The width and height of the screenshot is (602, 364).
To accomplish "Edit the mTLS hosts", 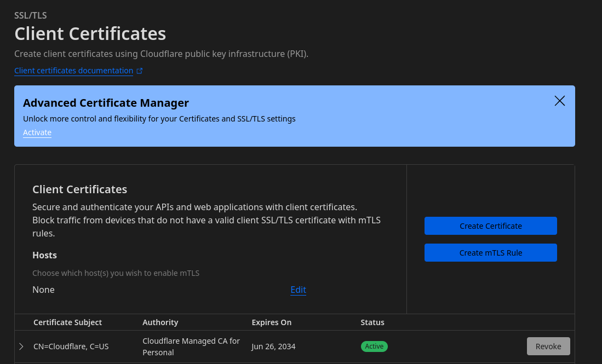I will point(298,290).
